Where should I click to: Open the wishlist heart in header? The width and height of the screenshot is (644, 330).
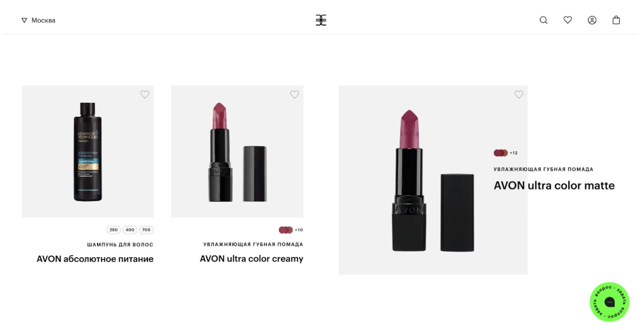tap(567, 20)
